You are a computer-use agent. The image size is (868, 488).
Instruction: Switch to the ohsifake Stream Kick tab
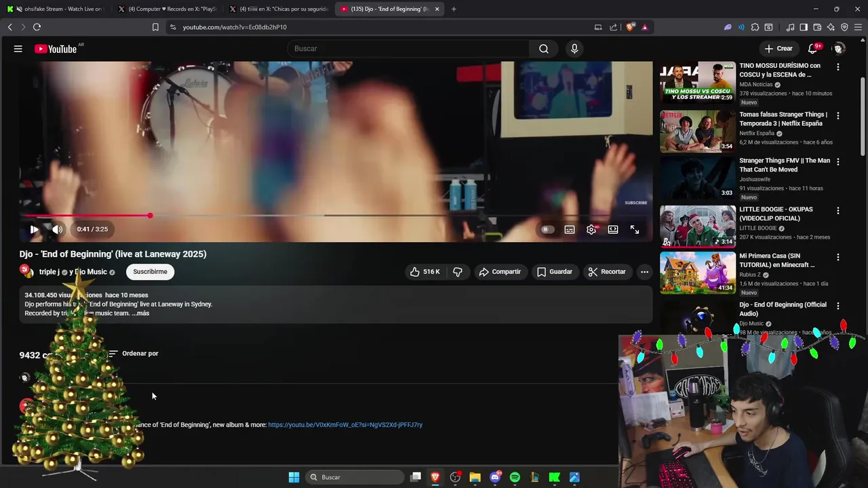[x=54, y=9]
